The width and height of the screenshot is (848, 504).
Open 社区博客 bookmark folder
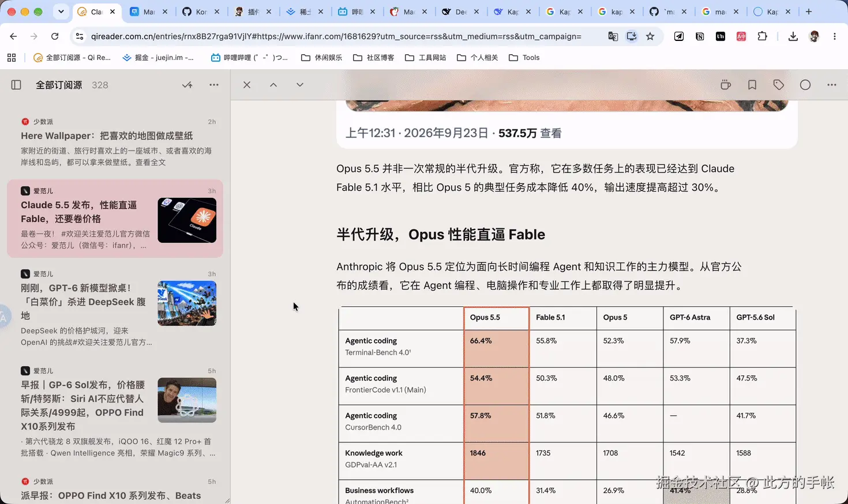(x=374, y=58)
